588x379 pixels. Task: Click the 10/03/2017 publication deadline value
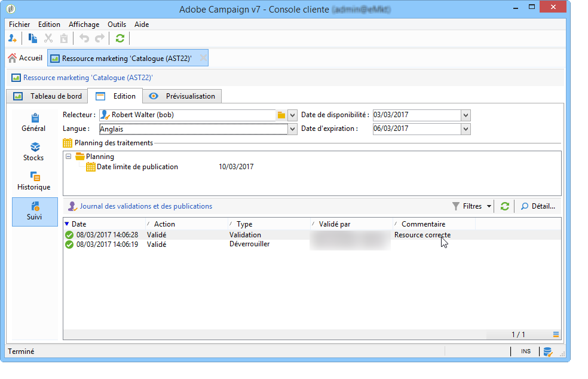[236, 167]
